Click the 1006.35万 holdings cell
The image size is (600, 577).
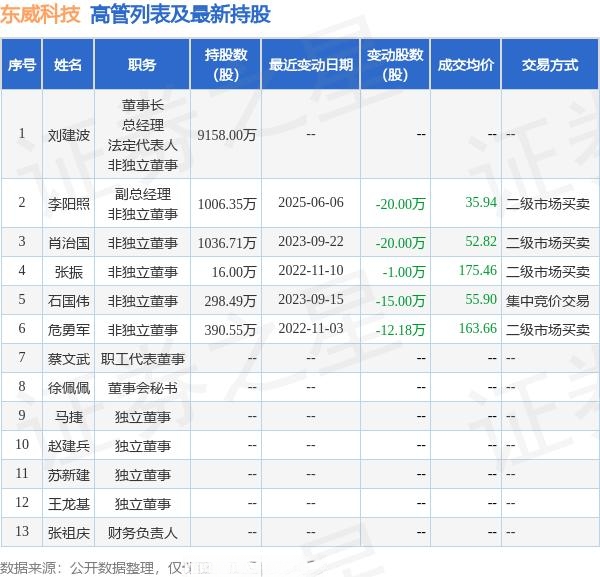pyautogui.click(x=227, y=204)
